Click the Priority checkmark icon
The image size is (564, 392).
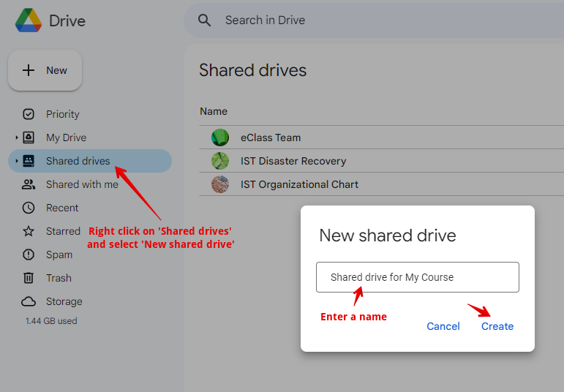click(29, 114)
